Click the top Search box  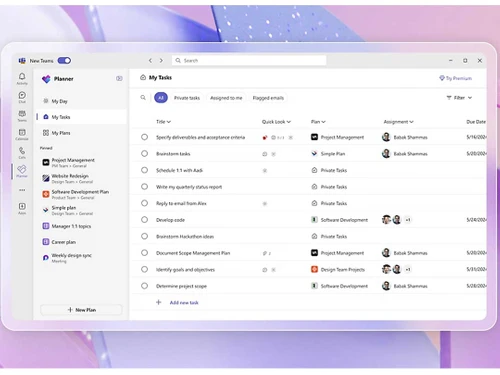[x=249, y=61]
